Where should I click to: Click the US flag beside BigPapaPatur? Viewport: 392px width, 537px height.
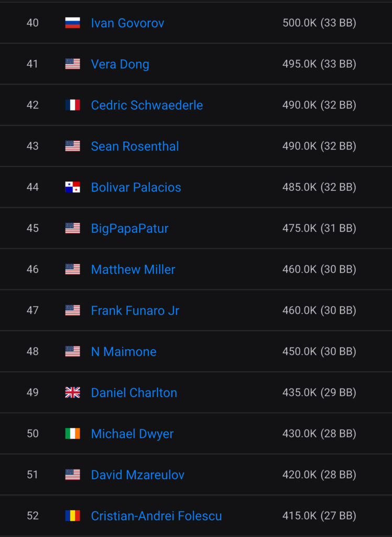(72, 228)
